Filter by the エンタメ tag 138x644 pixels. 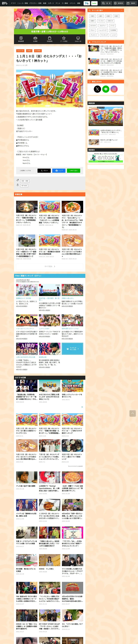(101, 21)
